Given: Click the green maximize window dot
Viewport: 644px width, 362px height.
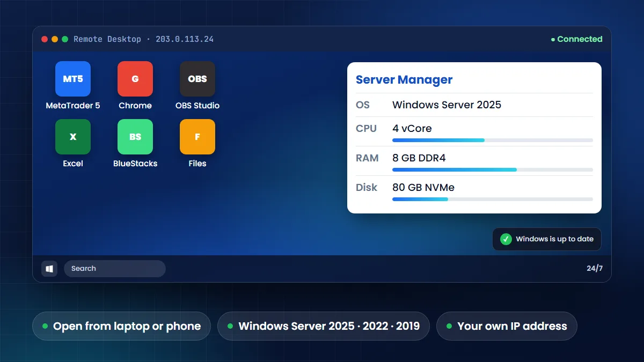Looking at the screenshot, I should click(65, 39).
